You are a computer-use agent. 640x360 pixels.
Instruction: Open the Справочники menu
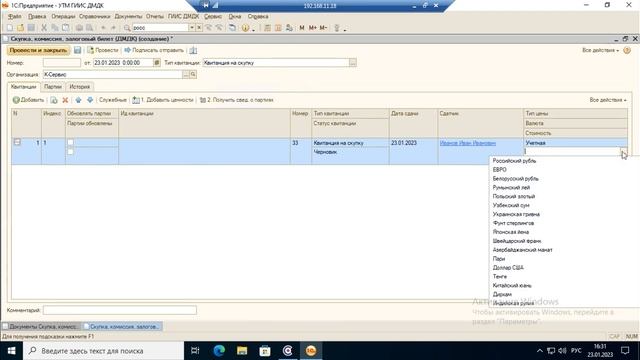95,16
